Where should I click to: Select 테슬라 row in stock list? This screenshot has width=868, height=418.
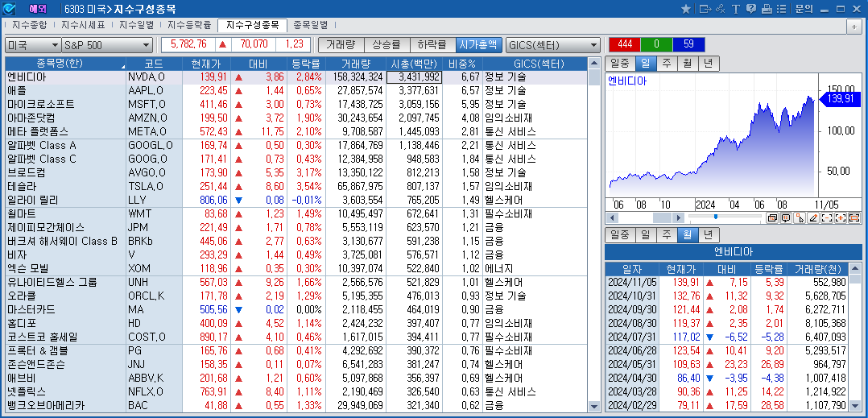click(x=296, y=186)
